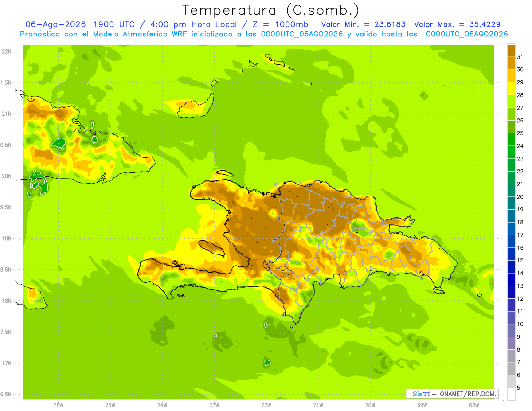532x411 pixels.
Task: Click the '21N' latitude label
Action: 7,114
